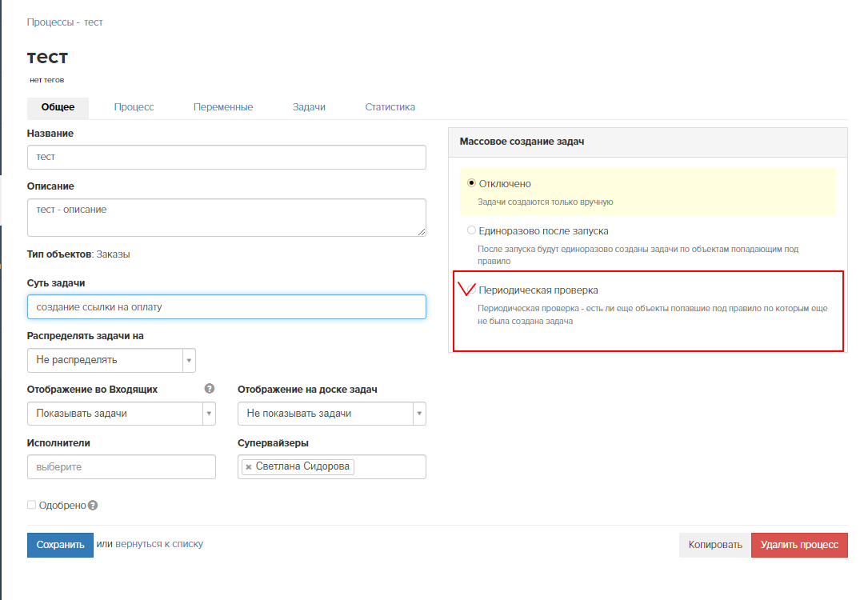Follow the вернуться к списку link

[x=159, y=544]
